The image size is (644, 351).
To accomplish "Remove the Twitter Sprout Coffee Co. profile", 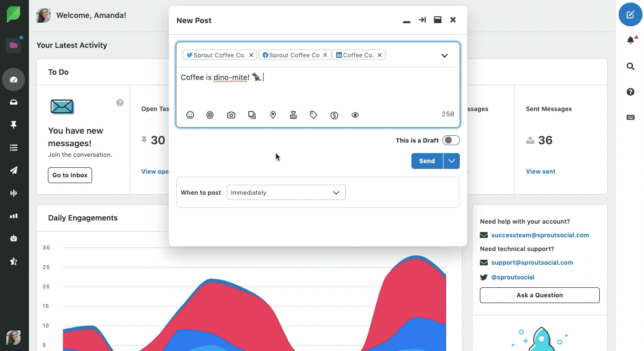I will point(251,55).
